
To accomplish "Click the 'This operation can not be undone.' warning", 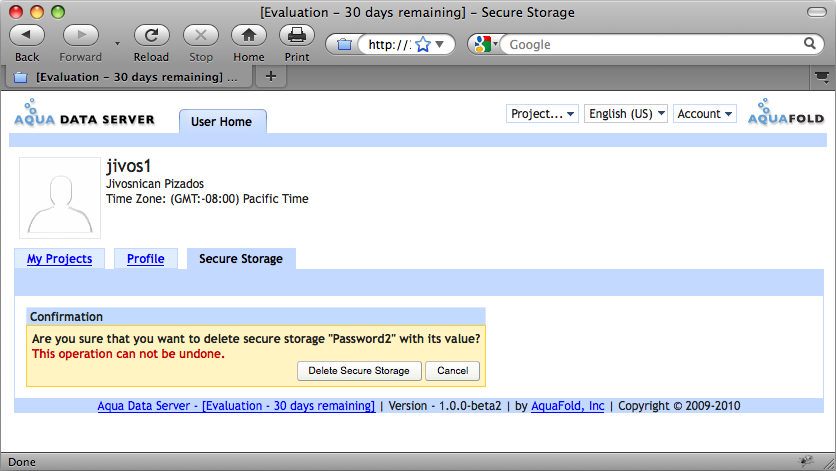I will point(128,354).
